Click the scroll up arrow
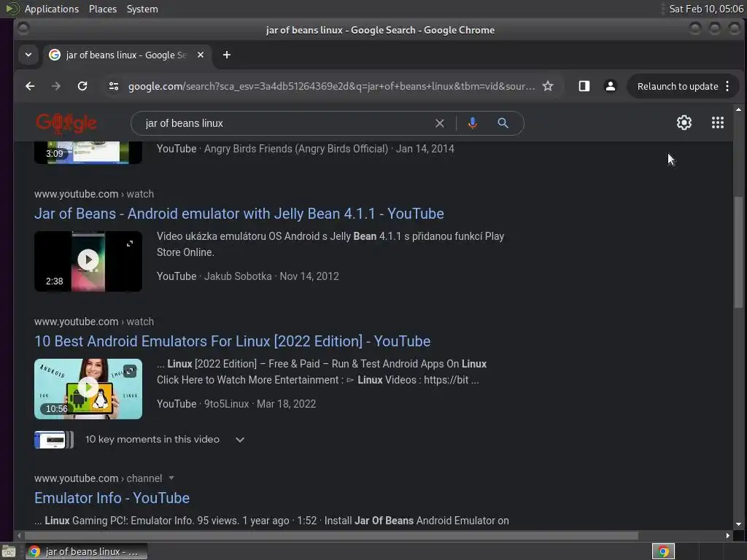 [738, 109]
